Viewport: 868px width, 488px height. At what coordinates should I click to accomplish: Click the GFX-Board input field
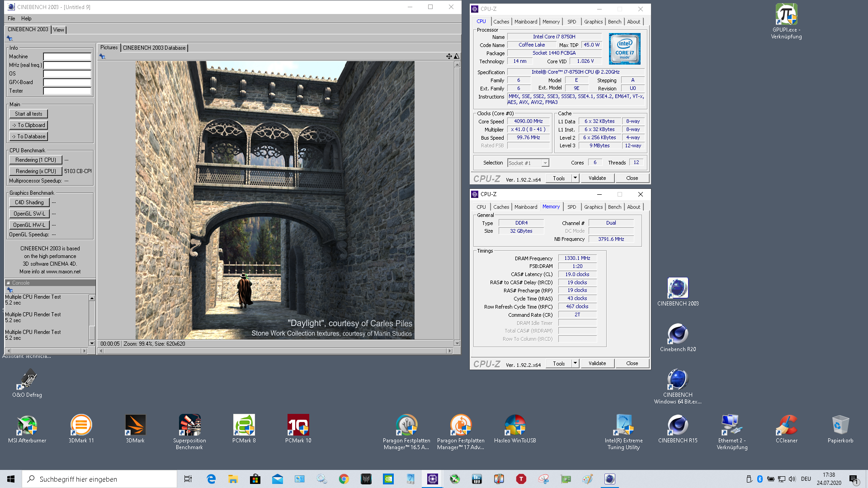67,82
